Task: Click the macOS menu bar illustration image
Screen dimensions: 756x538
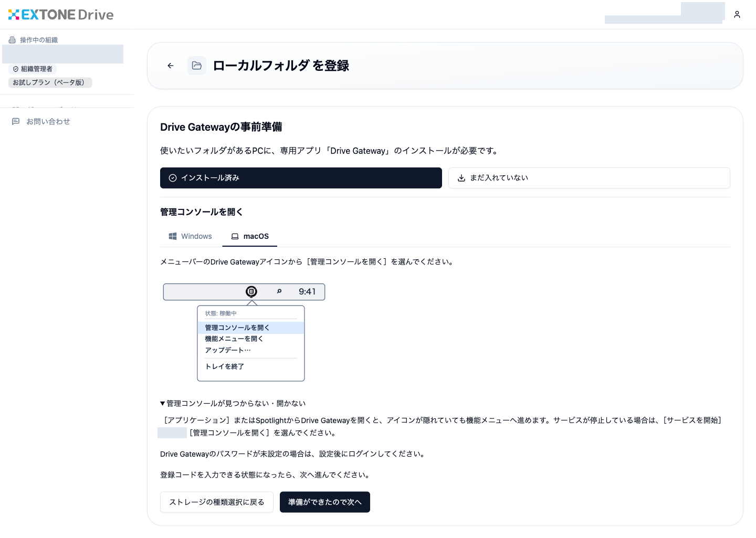Action: coord(244,332)
